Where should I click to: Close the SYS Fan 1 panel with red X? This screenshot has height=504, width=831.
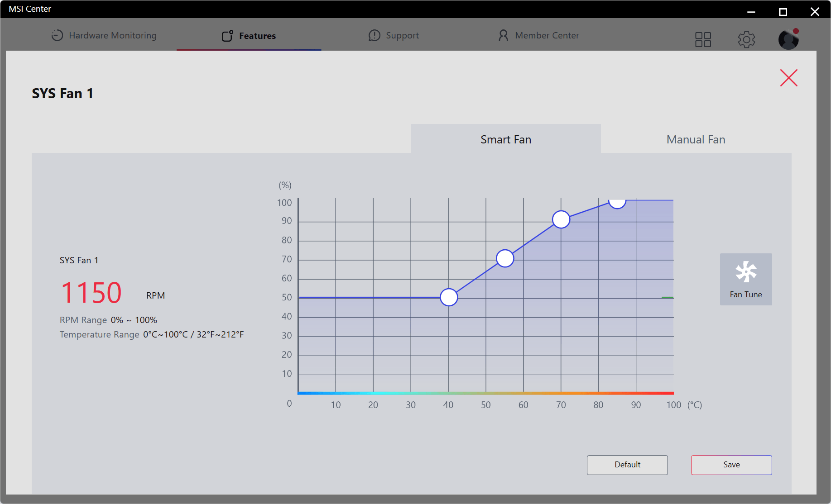click(x=788, y=78)
